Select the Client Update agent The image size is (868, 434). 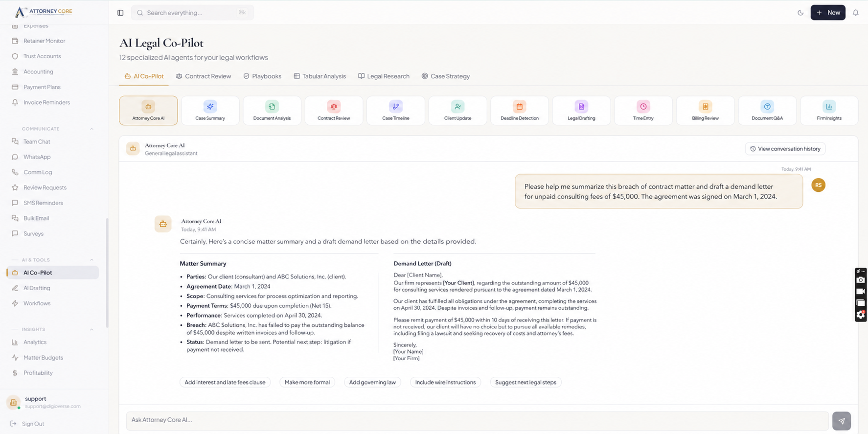coord(457,111)
